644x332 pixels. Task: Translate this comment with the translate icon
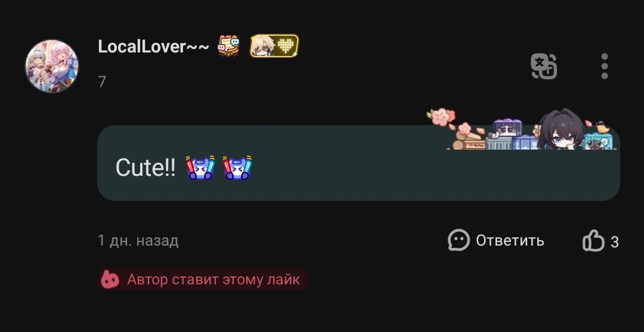coord(544,66)
